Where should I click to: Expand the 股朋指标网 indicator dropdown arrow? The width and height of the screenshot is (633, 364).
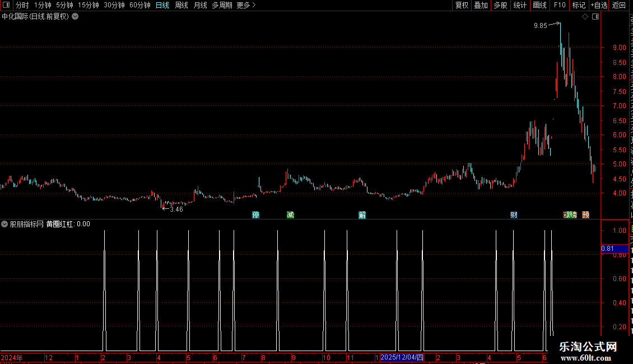click(4, 224)
